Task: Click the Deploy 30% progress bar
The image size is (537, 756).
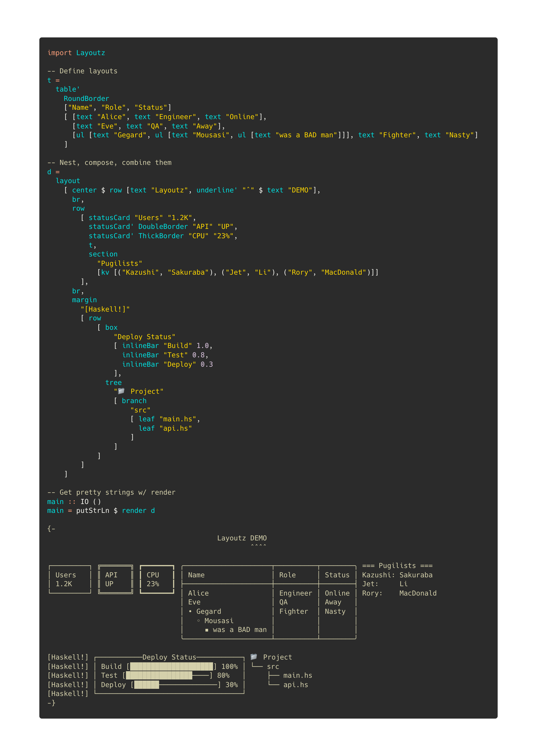Action: click(176, 685)
